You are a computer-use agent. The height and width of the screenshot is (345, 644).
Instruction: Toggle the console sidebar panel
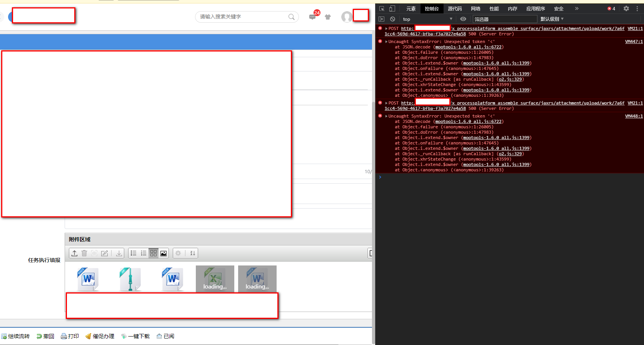[382, 19]
